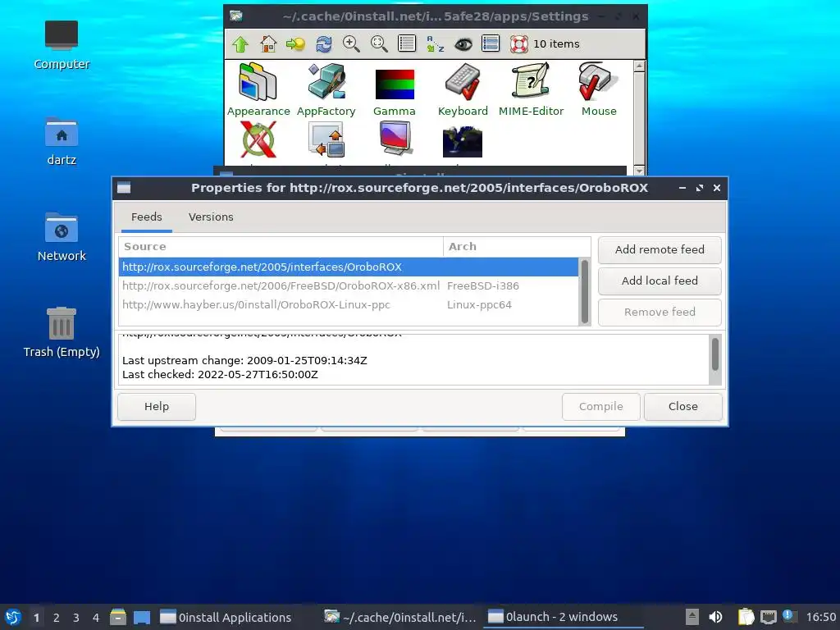Open the Trash (Empty) desktop icon

tap(61, 332)
